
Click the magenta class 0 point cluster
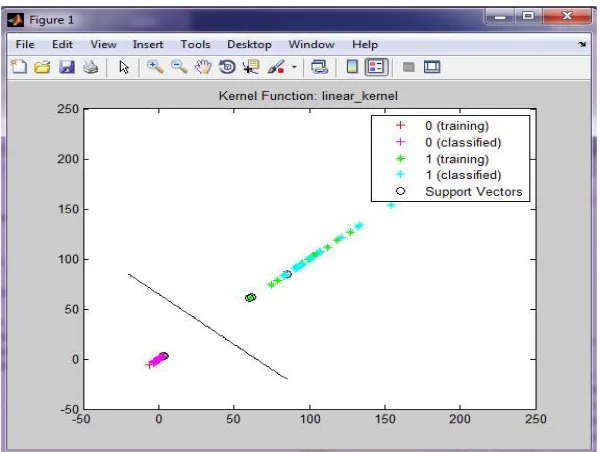click(x=158, y=361)
